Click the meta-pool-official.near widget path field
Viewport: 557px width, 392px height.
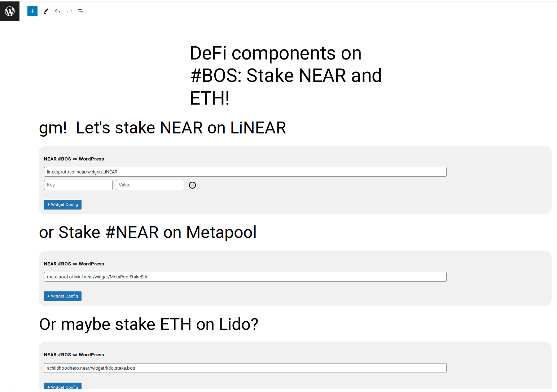tap(245, 277)
